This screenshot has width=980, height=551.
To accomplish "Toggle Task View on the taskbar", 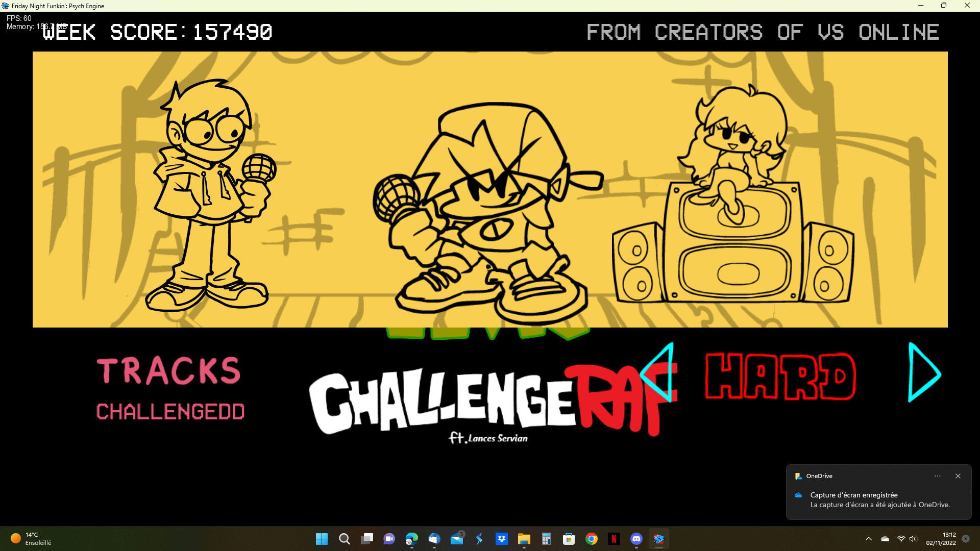I will point(366,539).
